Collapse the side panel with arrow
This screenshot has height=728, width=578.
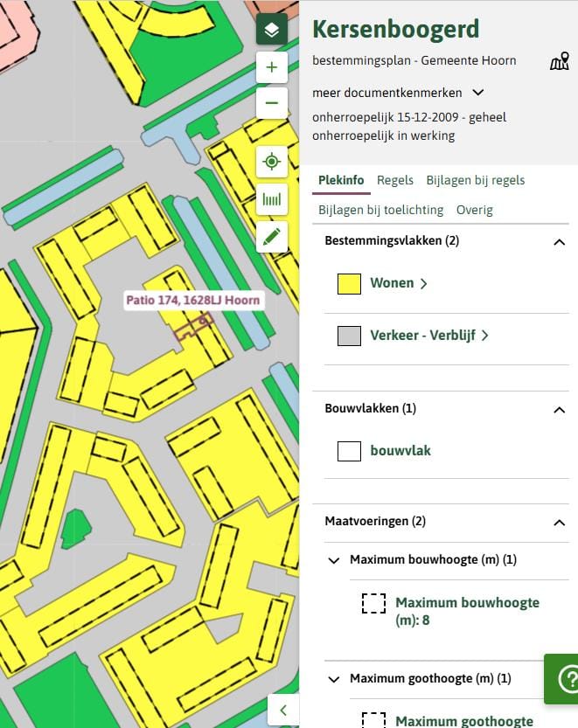[282, 710]
